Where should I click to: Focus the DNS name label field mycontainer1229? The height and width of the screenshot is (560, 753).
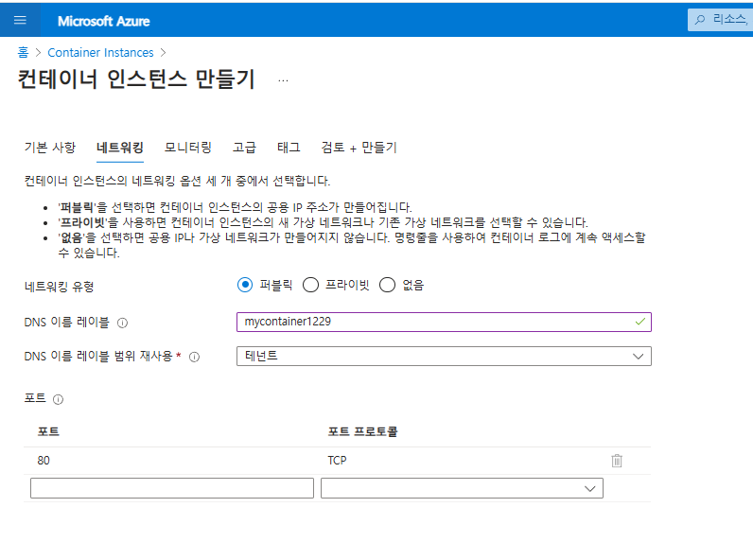[444, 322]
